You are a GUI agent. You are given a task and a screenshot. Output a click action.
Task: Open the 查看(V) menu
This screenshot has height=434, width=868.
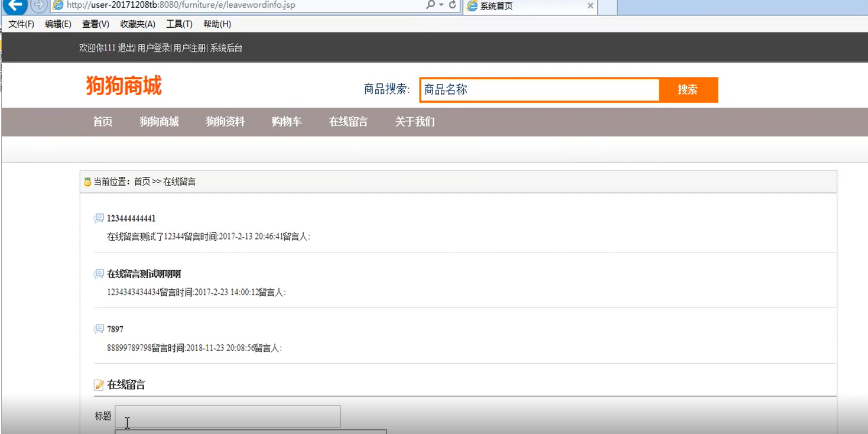[96, 24]
